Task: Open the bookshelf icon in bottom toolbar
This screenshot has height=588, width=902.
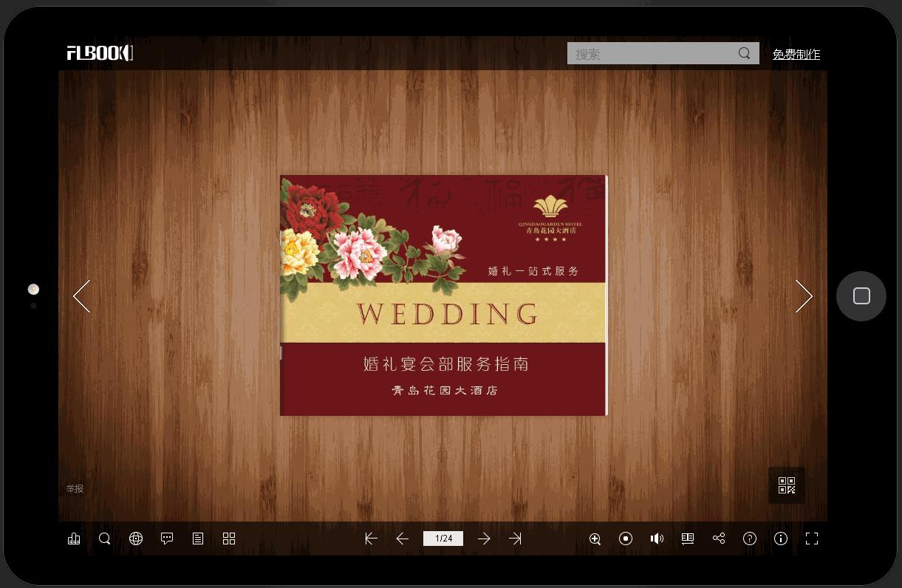Action: pyautogui.click(x=74, y=539)
